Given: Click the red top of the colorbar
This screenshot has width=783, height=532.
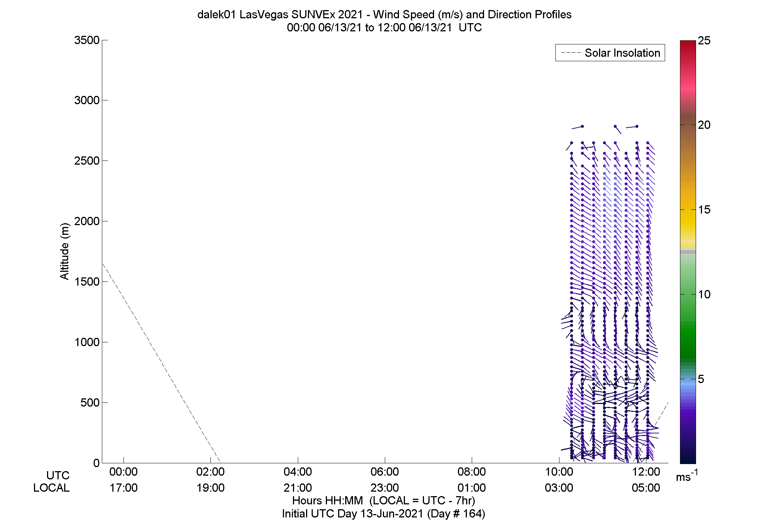Looking at the screenshot, I should tap(688, 45).
